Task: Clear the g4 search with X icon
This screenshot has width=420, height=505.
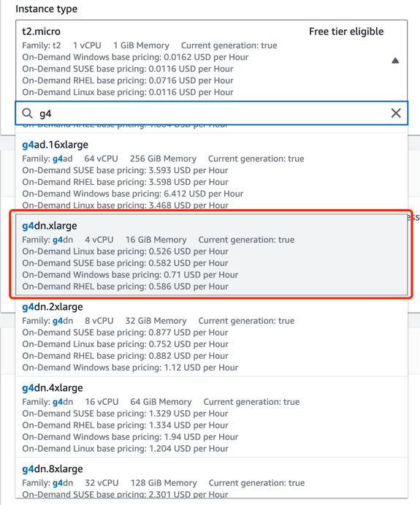Action: (x=396, y=113)
